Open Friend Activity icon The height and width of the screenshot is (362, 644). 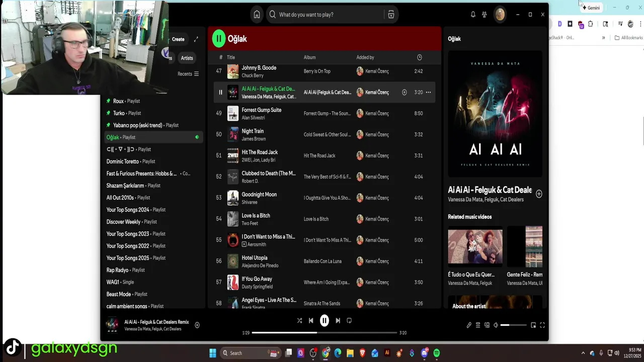(484, 15)
